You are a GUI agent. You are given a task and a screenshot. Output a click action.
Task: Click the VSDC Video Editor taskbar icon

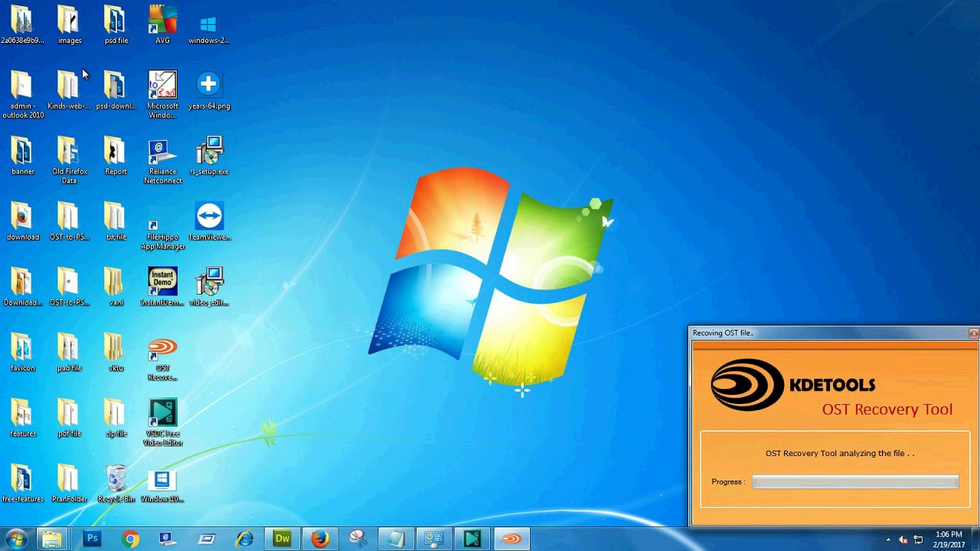472,539
